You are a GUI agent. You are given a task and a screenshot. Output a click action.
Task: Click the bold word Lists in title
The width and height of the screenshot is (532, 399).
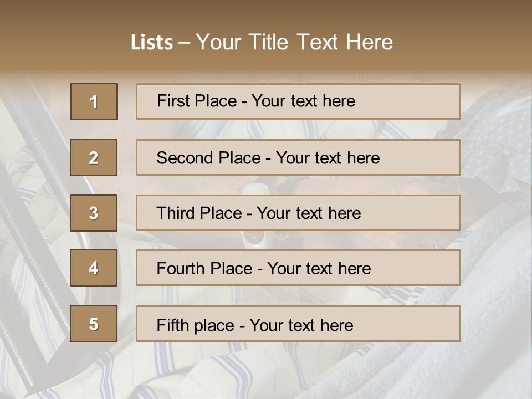point(152,43)
